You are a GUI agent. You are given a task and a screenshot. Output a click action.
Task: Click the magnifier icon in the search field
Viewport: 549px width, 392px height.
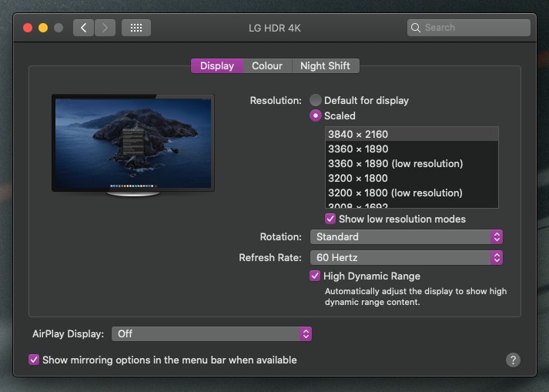point(416,28)
